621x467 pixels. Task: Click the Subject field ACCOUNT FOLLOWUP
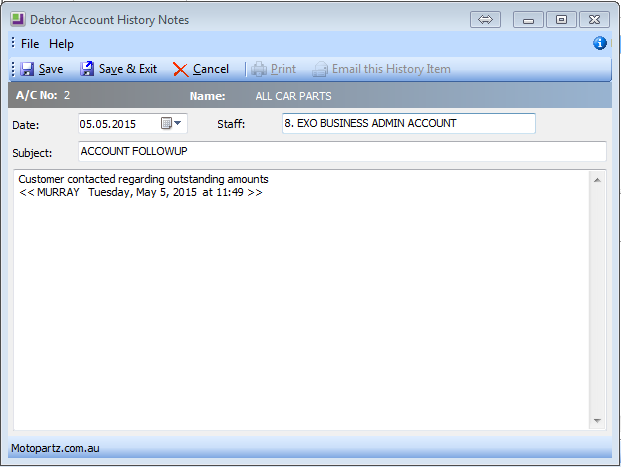(x=342, y=151)
